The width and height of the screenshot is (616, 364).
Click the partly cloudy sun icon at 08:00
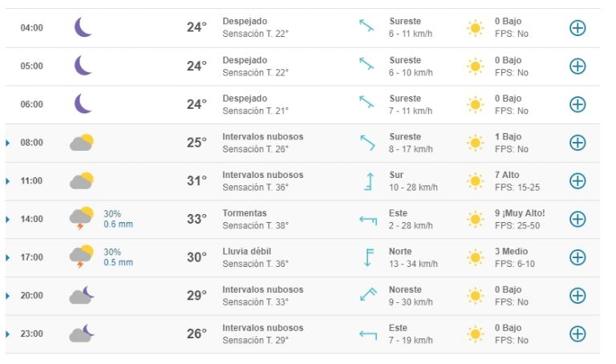[x=82, y=143]
